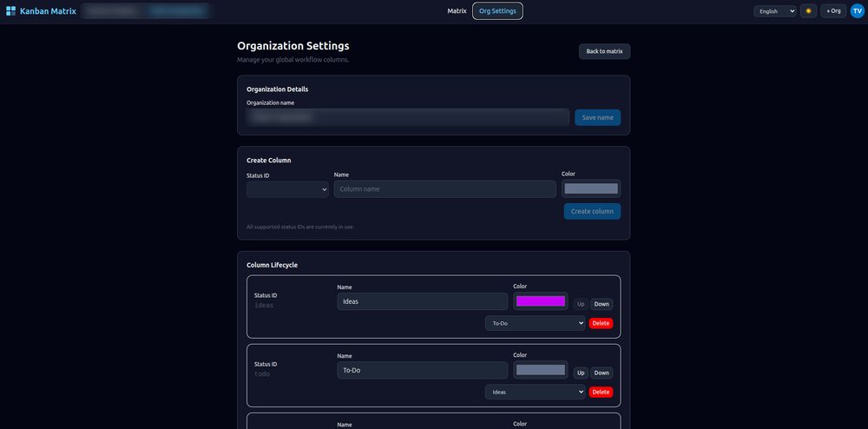Switch to Org Settings tab
This screenshot has width=868, height=429.
point(497,11)
